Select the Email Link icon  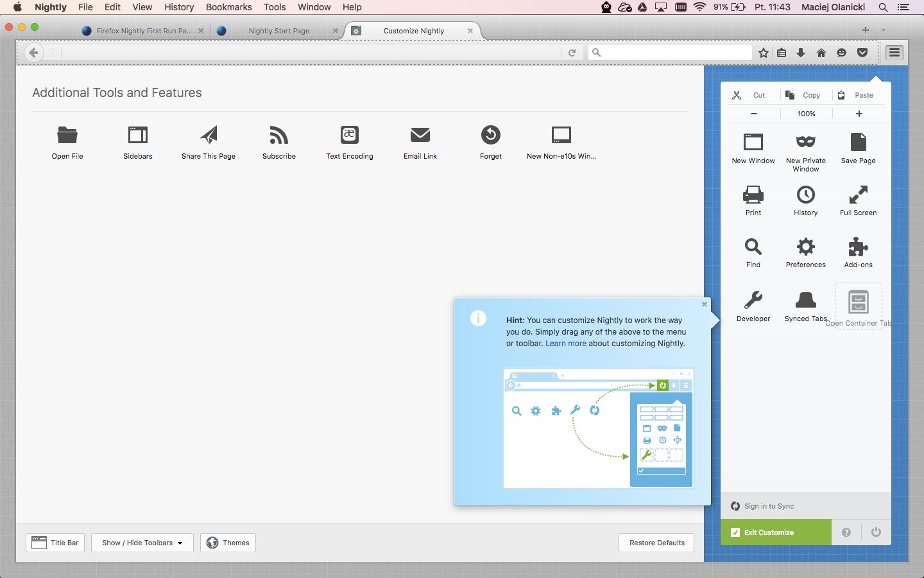coord(420,135)
